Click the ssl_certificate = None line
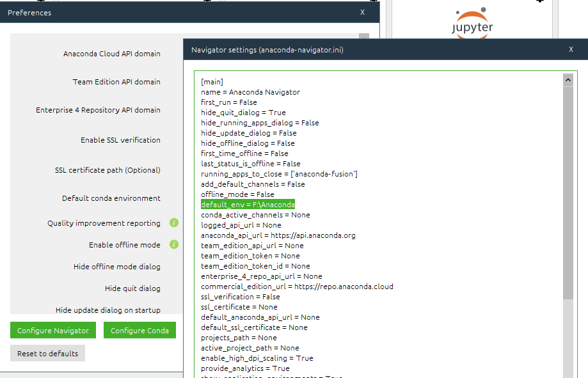Image resolution: width=588 pixels, height=378 pixels. click(239, 307)
